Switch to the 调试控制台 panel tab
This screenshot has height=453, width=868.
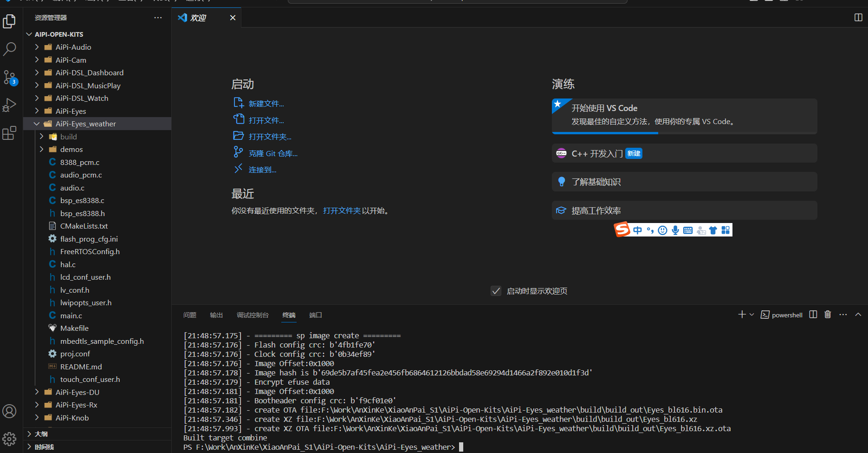coord(253,315)
